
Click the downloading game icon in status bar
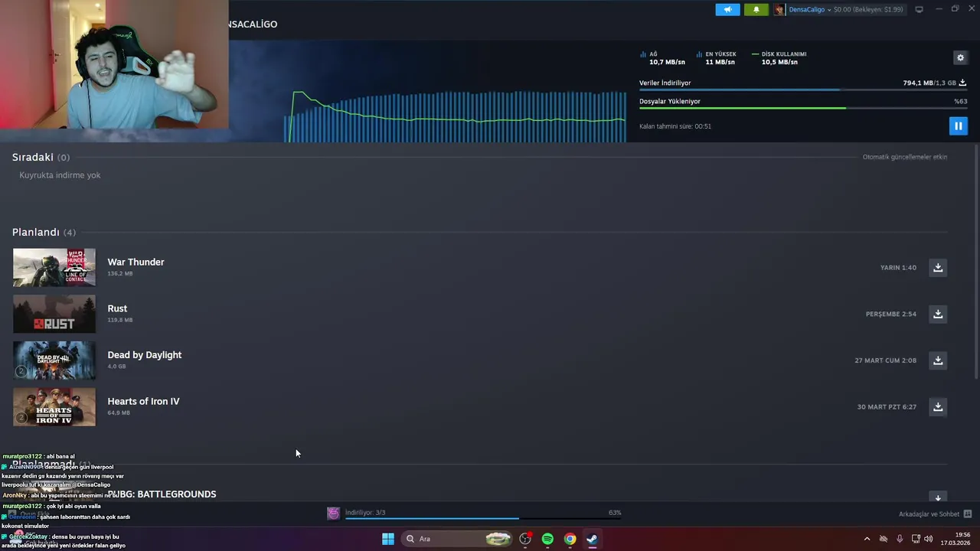click(333, 514)
